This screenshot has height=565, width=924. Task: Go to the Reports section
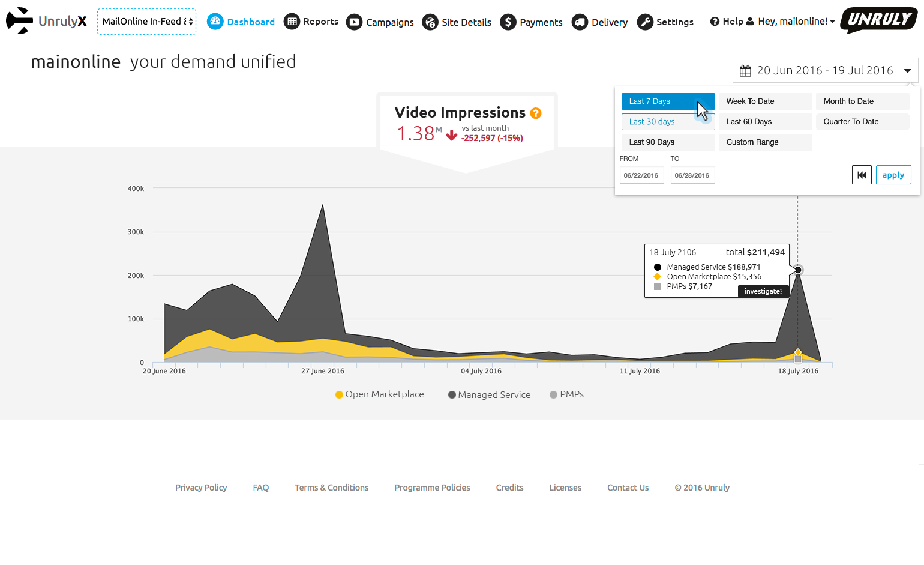pos(320,22)
